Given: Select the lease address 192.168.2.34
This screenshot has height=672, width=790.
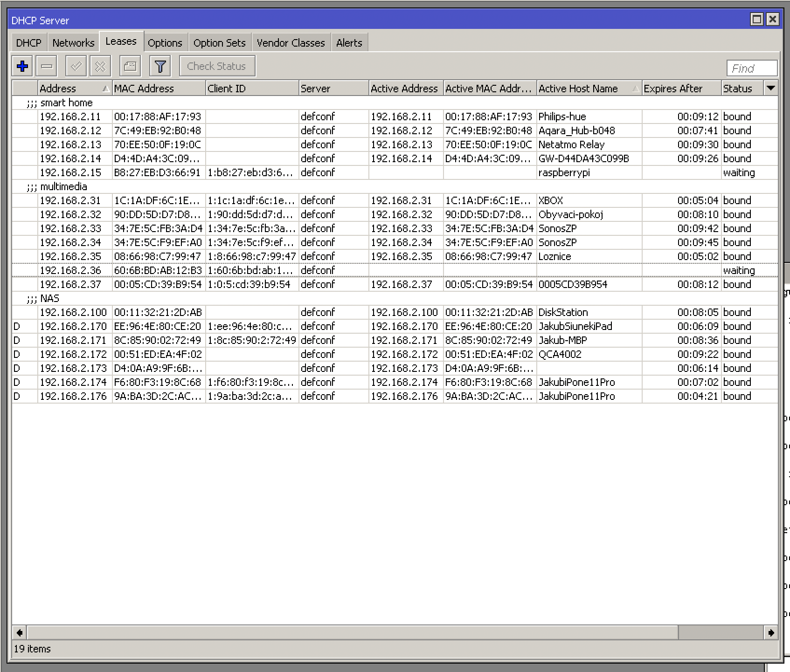Looking at the screenshot, I should click(70, 242).
